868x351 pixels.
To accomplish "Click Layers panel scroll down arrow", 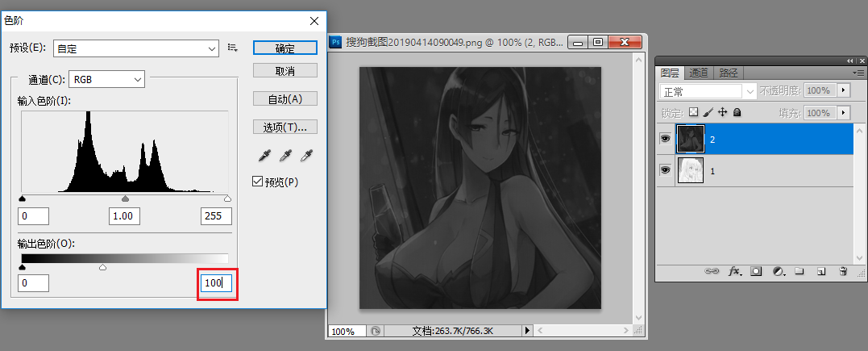I will (x=859, y=257).
